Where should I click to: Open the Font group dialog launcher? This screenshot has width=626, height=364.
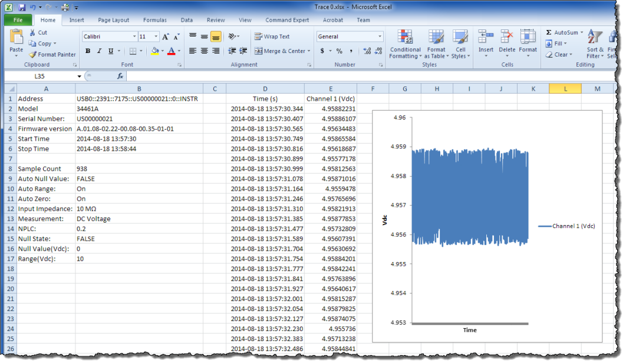click(x=180, y=65)
